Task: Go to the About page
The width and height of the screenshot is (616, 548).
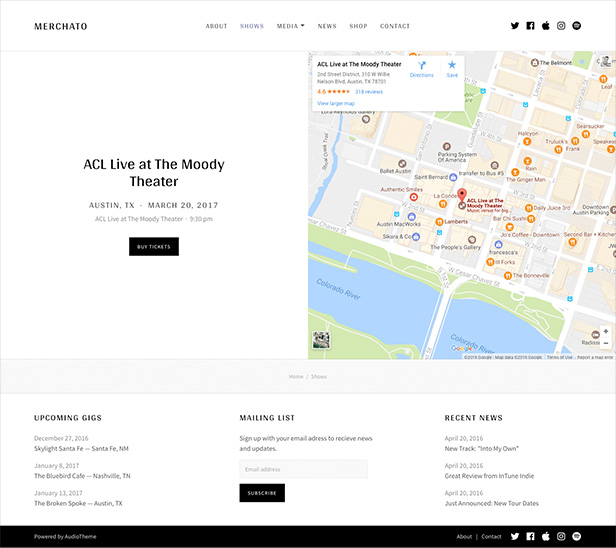Action: click(216, 26)
